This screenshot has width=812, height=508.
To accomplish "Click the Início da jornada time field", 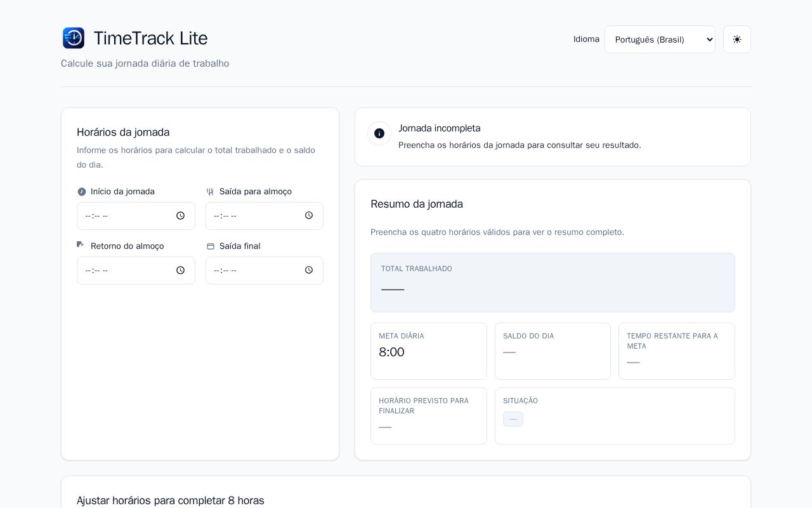I will 136,216.
